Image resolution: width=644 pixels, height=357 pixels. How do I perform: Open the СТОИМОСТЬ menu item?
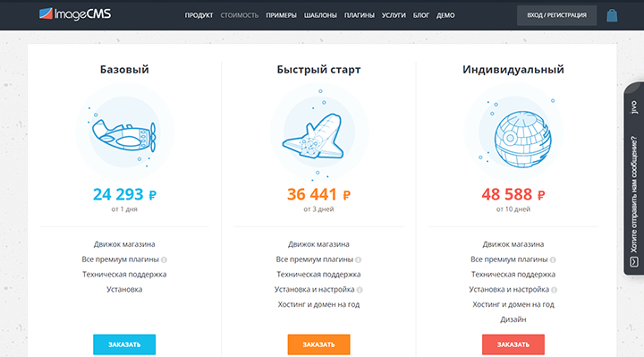pos(240,15)
